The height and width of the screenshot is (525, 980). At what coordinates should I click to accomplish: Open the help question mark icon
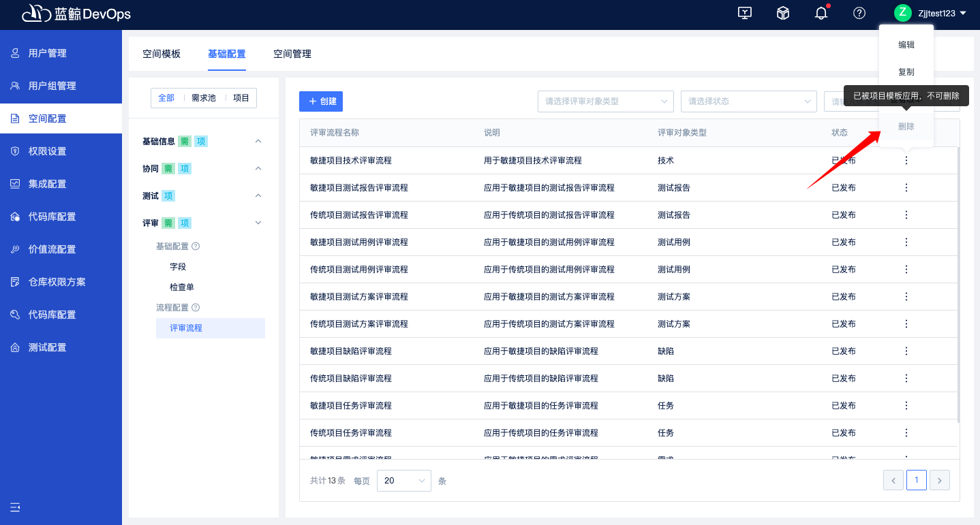coord(859,13)
